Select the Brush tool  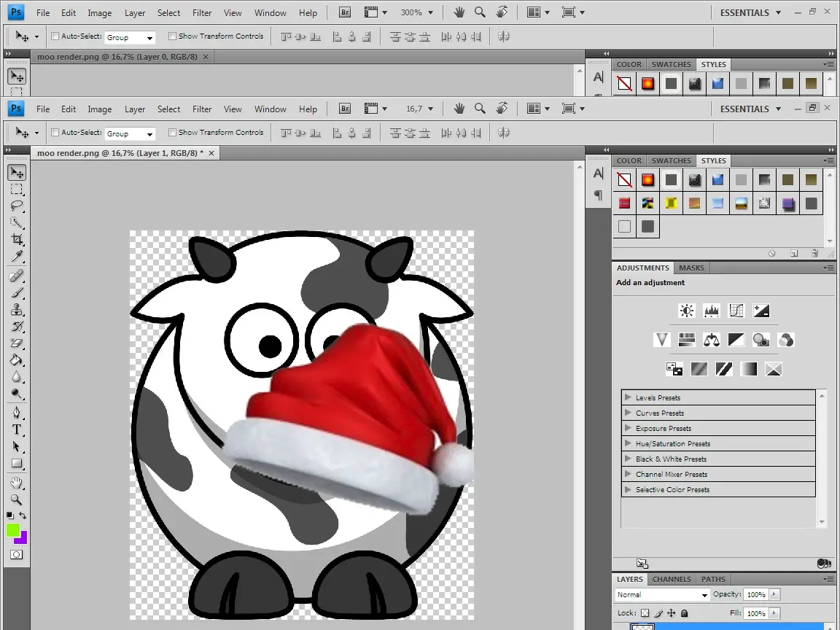pos(17,292)
